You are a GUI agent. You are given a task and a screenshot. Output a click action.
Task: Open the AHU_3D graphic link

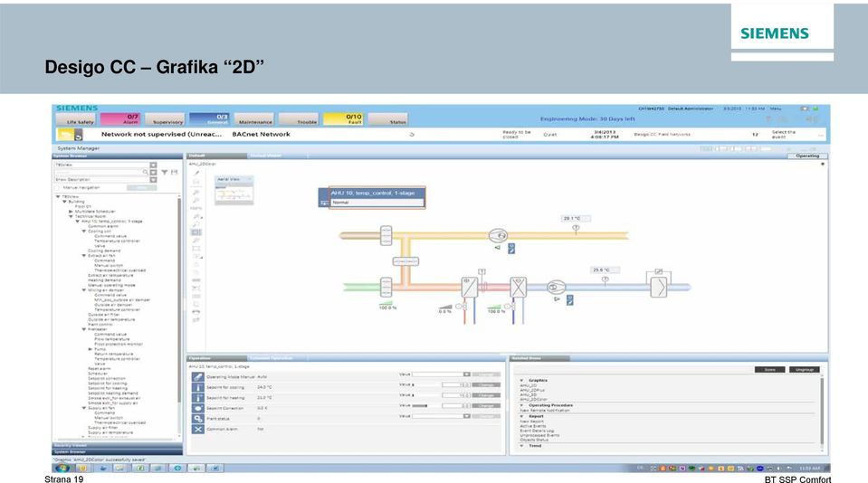[528, 395]
